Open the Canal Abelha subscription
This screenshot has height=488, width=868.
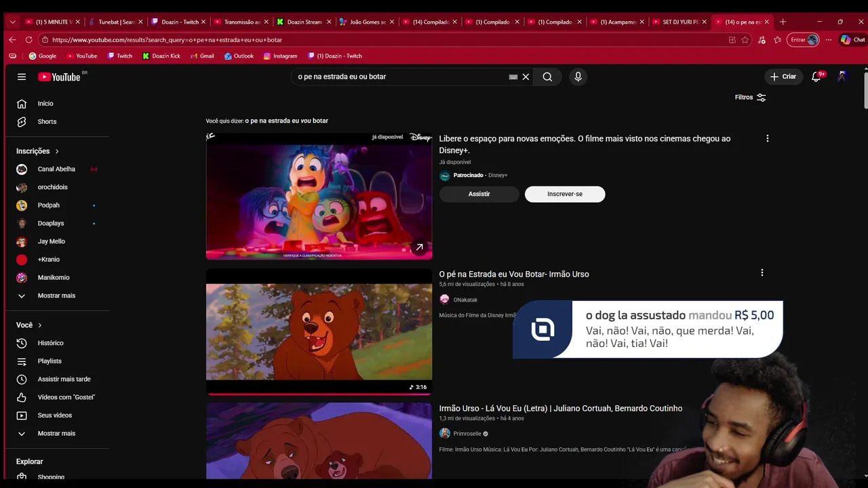(x=57, y=169)
